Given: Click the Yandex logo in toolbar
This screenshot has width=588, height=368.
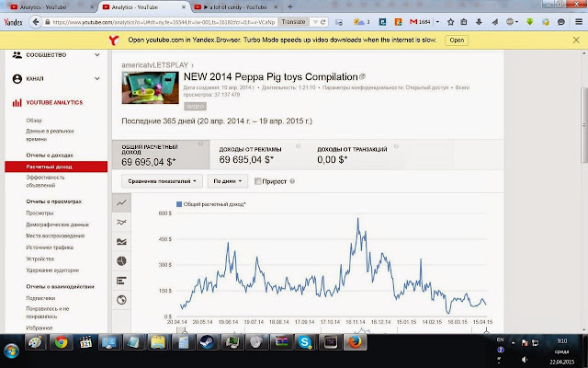Looking at the screenshot, I should click(x=13, y=22).
